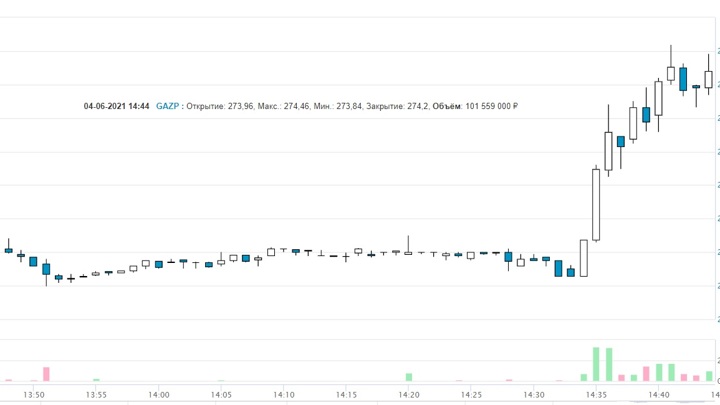The height and width of the screenshot is (405, 720).
Task: Click the tallest white candle at 14:35
Action: click(596, 205)
